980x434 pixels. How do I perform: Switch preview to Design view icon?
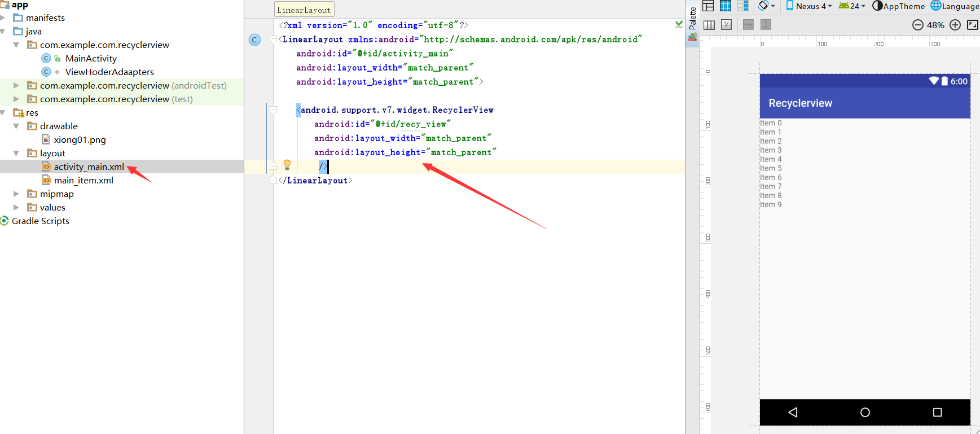click(x=709, y=6)
